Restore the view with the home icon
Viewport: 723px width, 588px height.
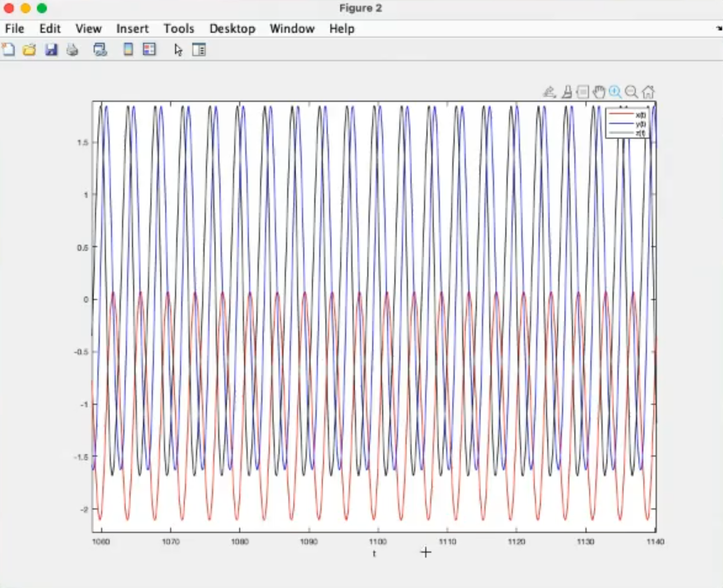pyautogui.click(x=648, y=92)
